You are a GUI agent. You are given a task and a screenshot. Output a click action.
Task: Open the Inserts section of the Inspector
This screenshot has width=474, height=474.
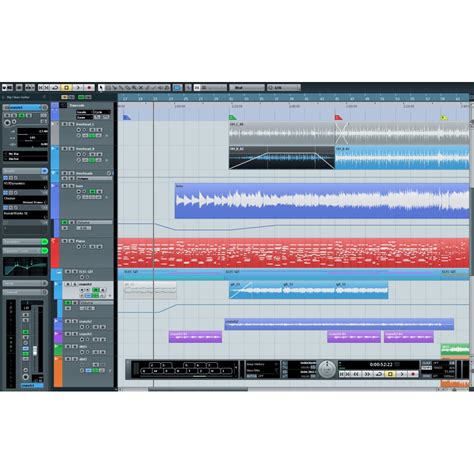(x=22, y=171)
